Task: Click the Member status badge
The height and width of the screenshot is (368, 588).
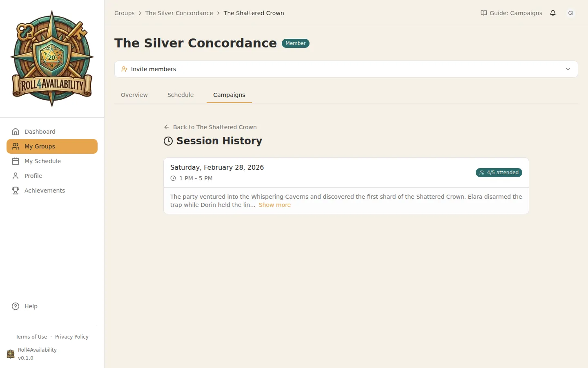Action: [295, 43]
